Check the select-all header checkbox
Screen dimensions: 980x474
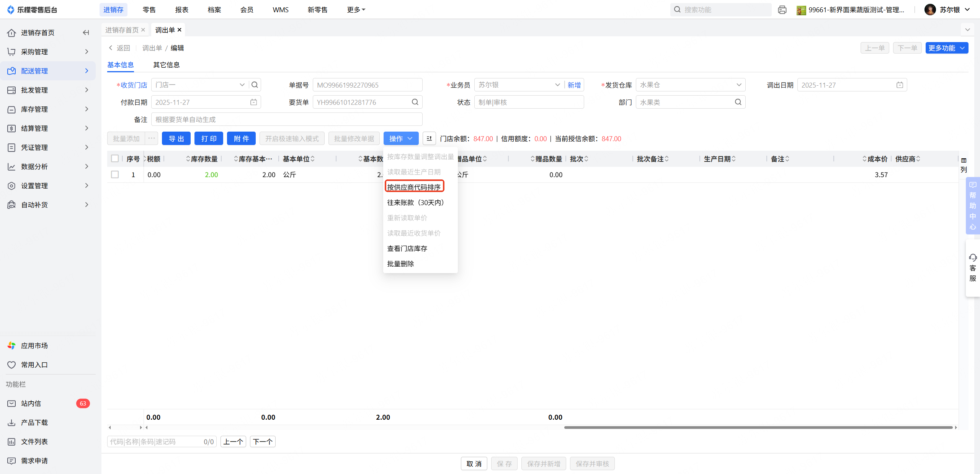(115, 158)
